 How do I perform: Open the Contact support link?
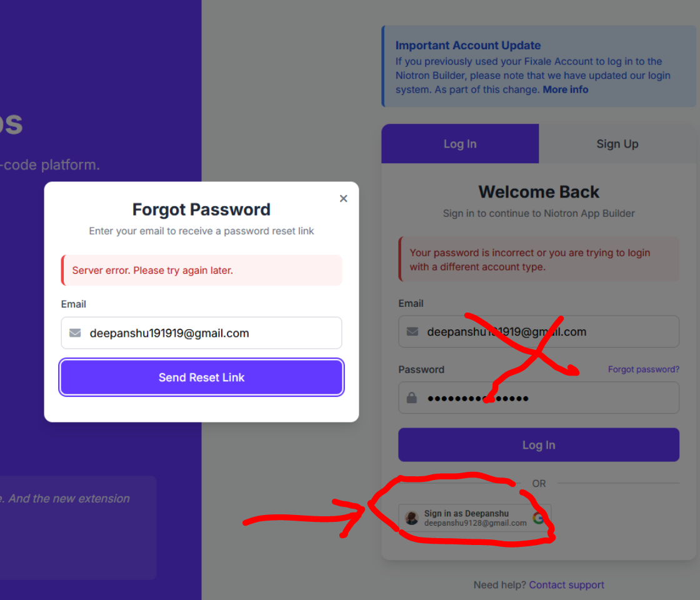[x=566, y=585]
